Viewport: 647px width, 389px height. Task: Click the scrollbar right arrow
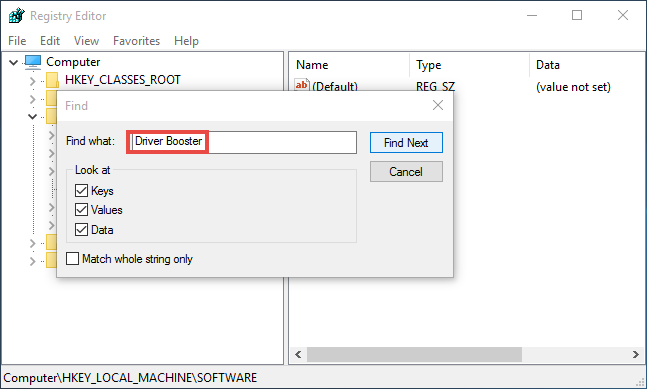click(x=636, y=354)
